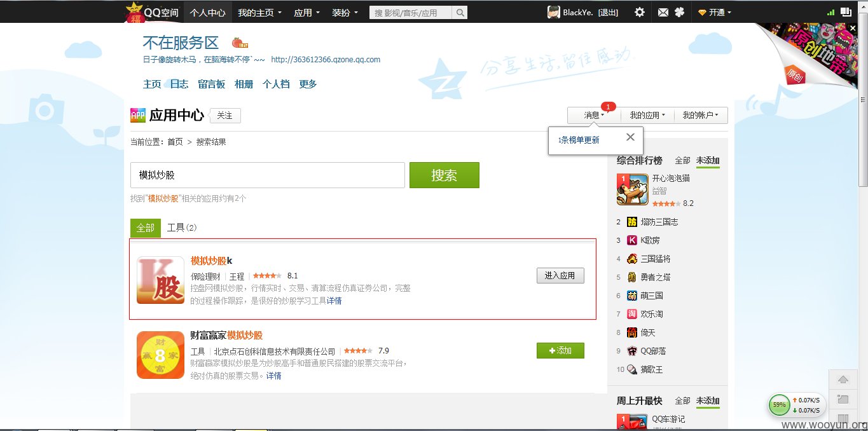Click the clover icon in top bar
The image size is (868, 431).
pos(679,12)
